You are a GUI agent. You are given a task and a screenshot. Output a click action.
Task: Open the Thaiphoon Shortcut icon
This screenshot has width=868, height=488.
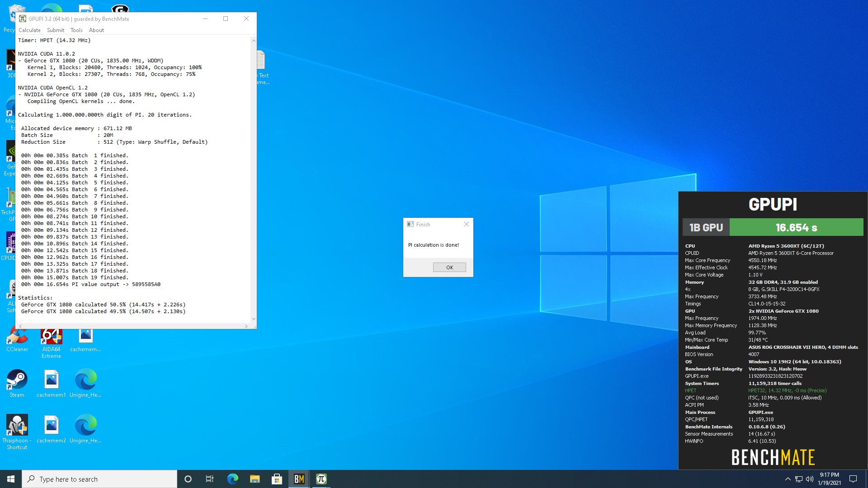(17, 432)
